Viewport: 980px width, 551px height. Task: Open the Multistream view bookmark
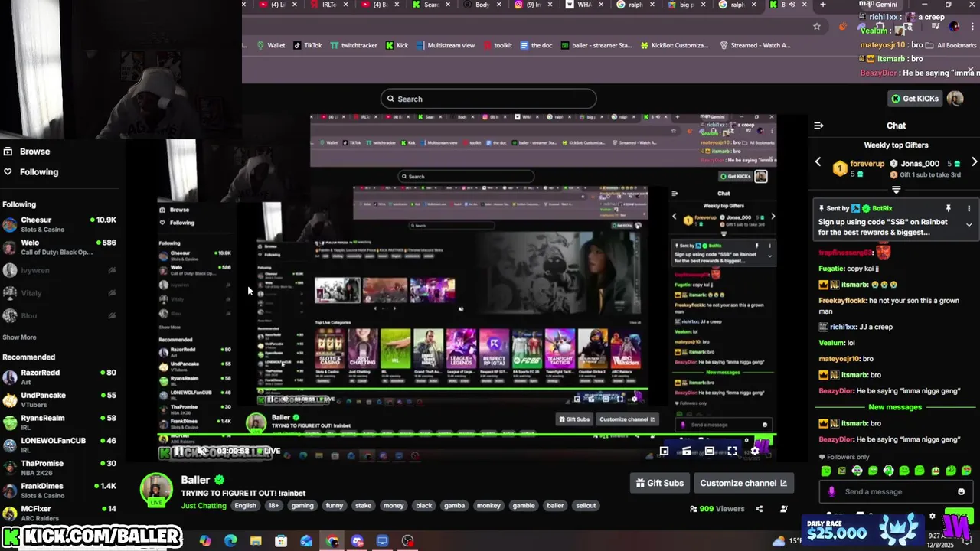click(445, 45)
